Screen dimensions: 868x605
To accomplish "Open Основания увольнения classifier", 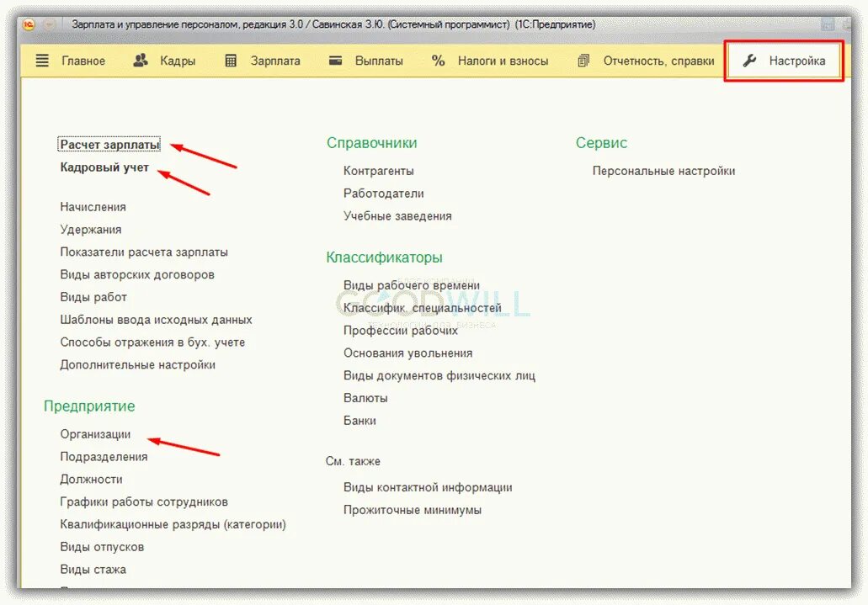I will [408, 353].
